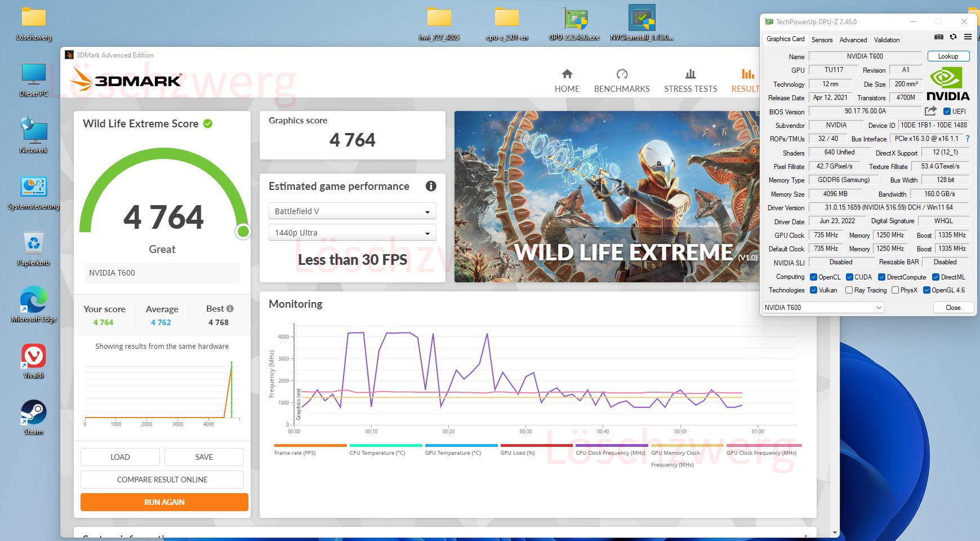Click the CPU Temperature teal legend bar
Screen dimensions: 980x541
(386, 445)
